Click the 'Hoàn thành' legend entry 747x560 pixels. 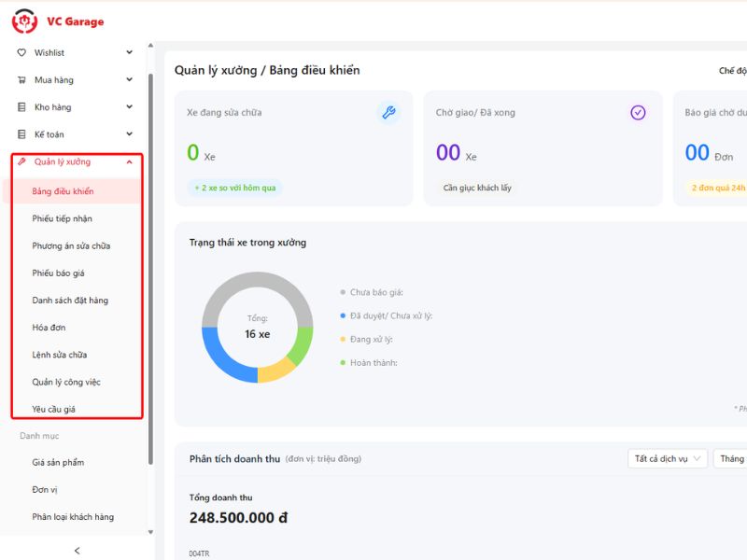pos(369,363)
